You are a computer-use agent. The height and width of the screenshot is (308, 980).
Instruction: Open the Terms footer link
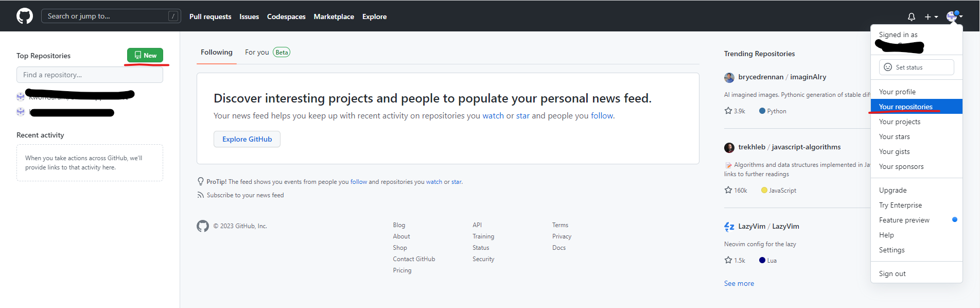click(x=560, y=225)
